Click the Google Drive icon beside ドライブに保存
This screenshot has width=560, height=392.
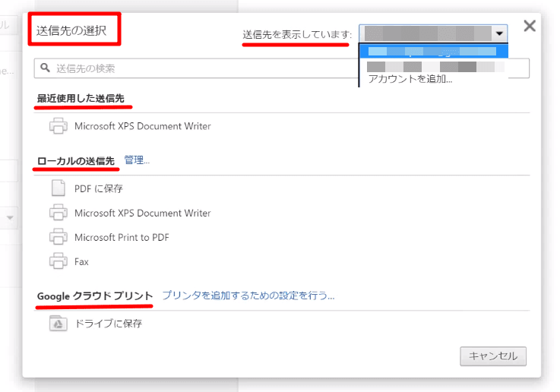(59, 324)
